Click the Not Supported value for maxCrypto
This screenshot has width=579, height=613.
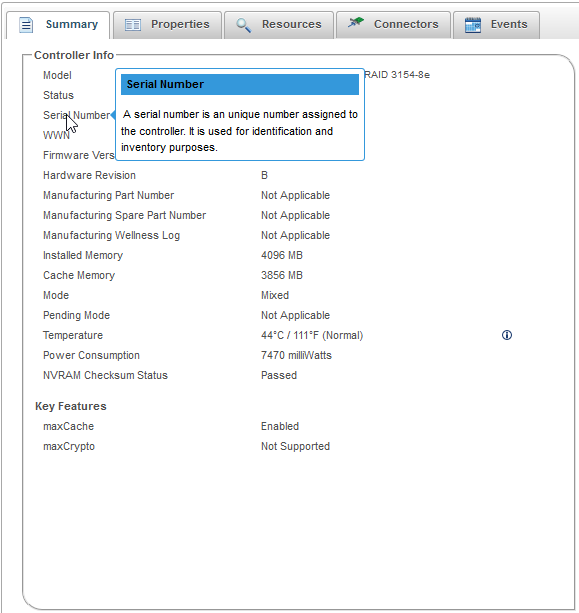pos(295,446)
